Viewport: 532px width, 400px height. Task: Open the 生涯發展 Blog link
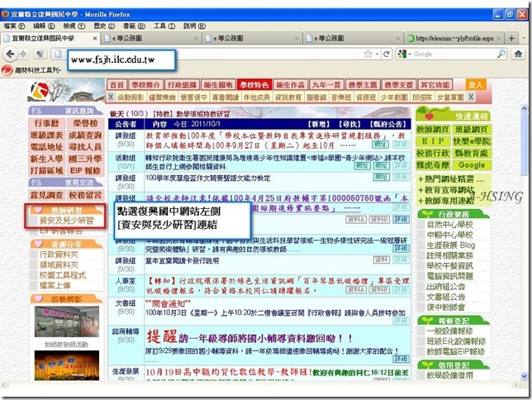click(451, 245)
